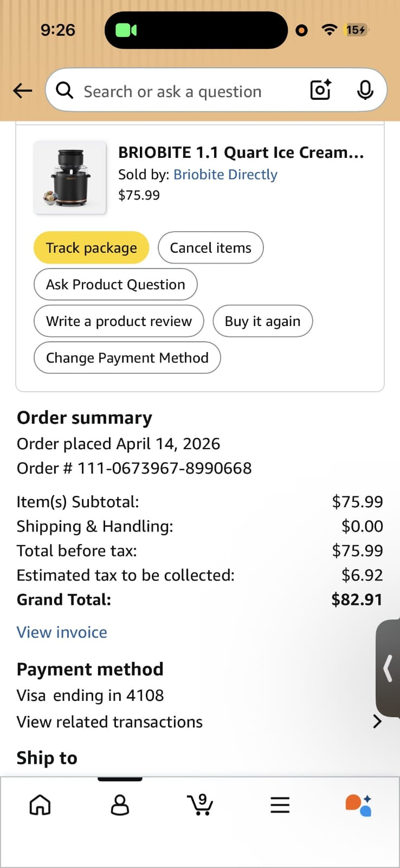Tap the search magnifier icon

(x=64, y=91)
